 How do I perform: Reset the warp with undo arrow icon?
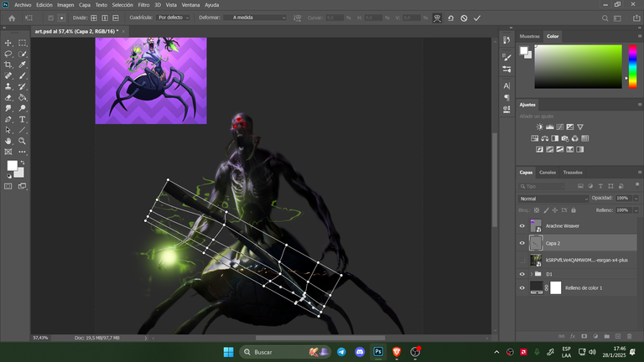[450, 18]
